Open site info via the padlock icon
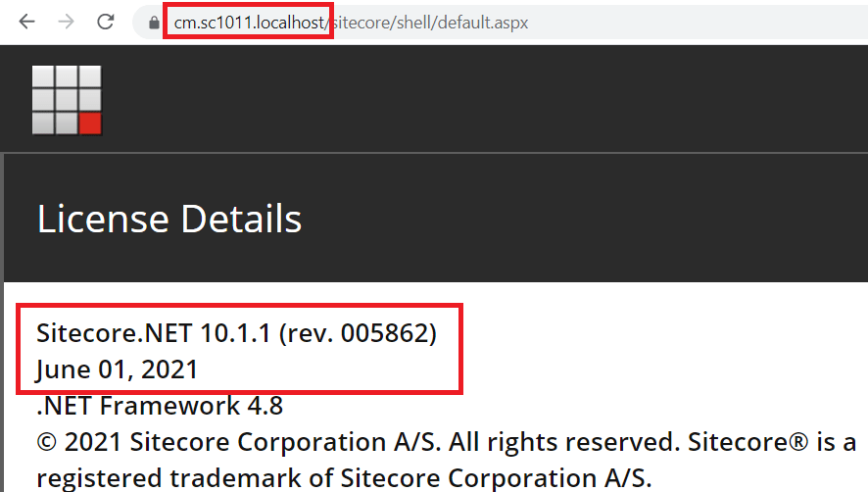Image resolution: width=868 pixels, height=492 pixels. click(152, 22)
